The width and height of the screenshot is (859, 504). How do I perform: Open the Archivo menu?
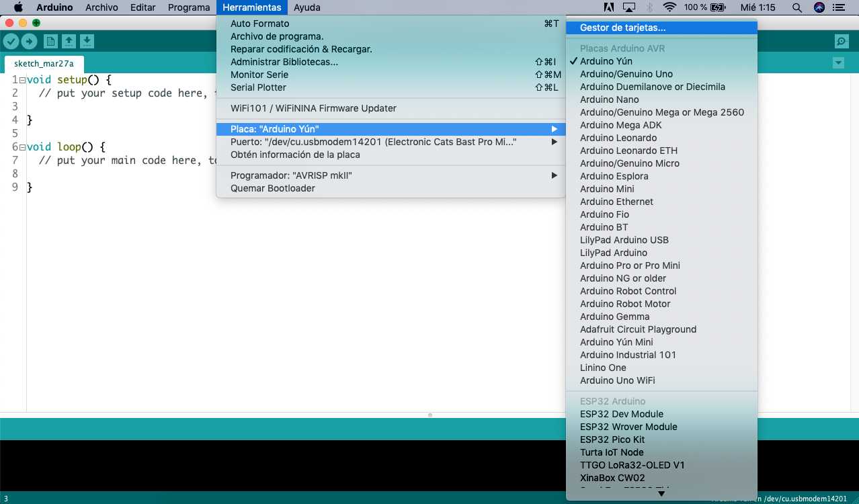[101, 7]
